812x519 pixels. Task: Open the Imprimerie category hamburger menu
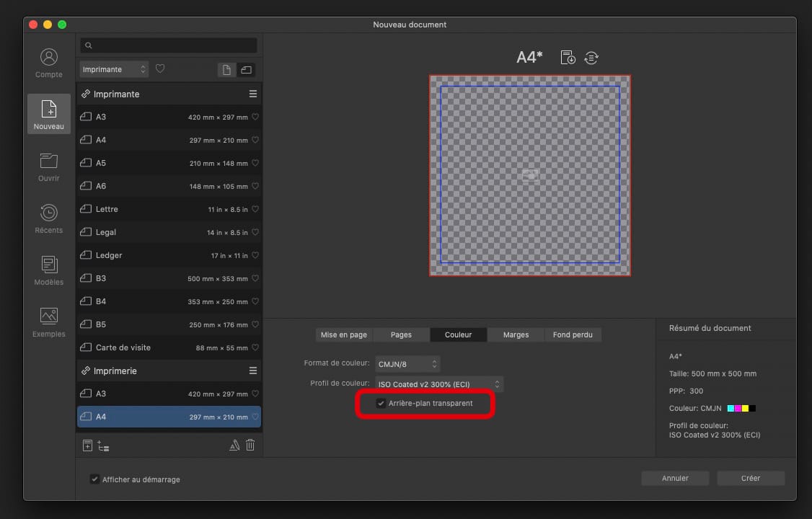252,371
